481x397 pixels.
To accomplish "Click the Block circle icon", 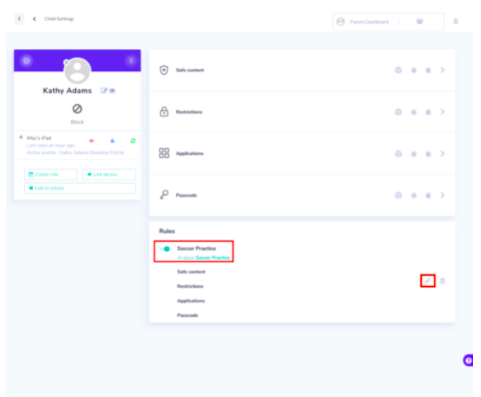I will pyautogui.click(x=77, y=109).
